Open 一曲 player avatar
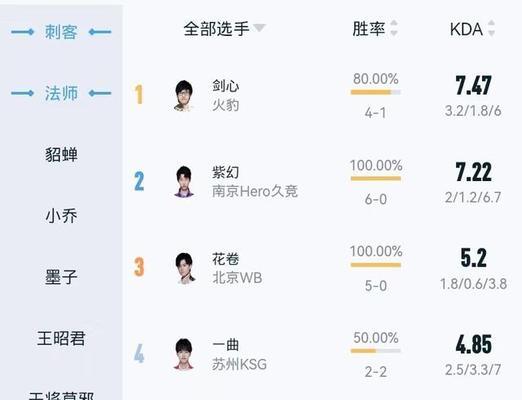 (x=184, y=354)
